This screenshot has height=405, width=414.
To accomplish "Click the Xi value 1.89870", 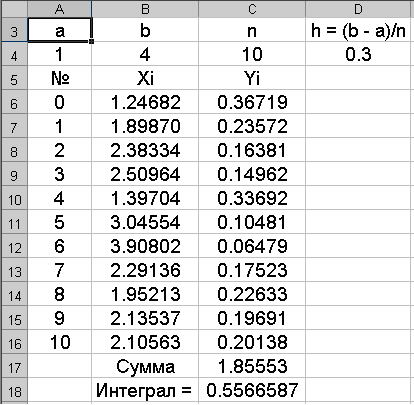I will click(145, 126).
